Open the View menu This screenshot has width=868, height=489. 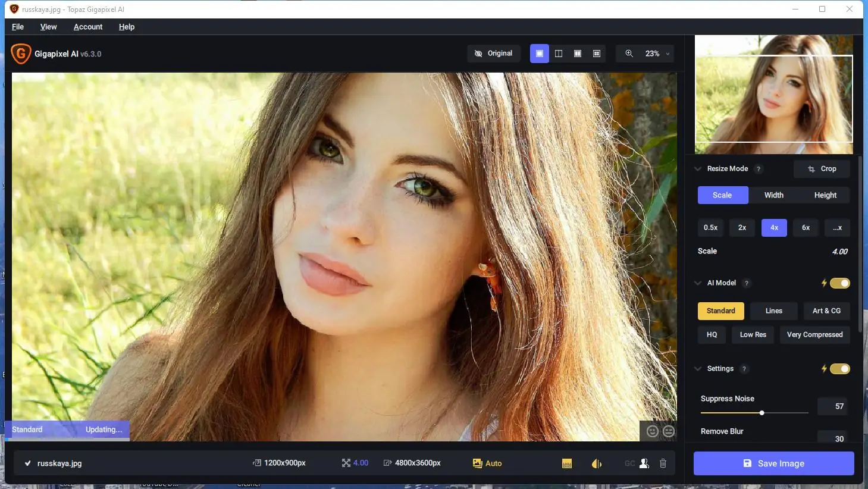(x=49, y=27)
